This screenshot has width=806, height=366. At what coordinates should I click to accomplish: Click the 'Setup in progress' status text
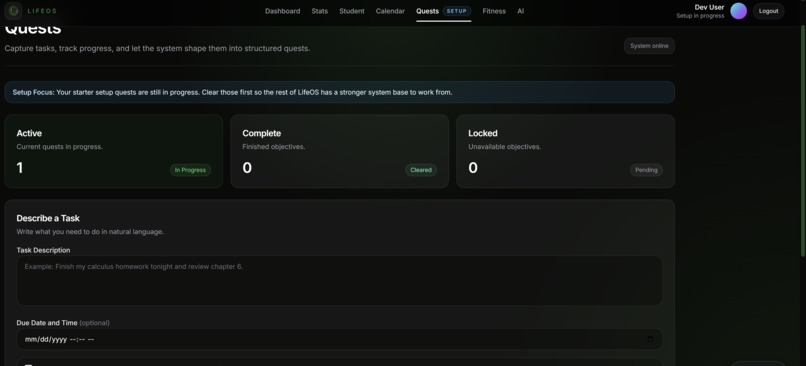[x=700, y=16]
